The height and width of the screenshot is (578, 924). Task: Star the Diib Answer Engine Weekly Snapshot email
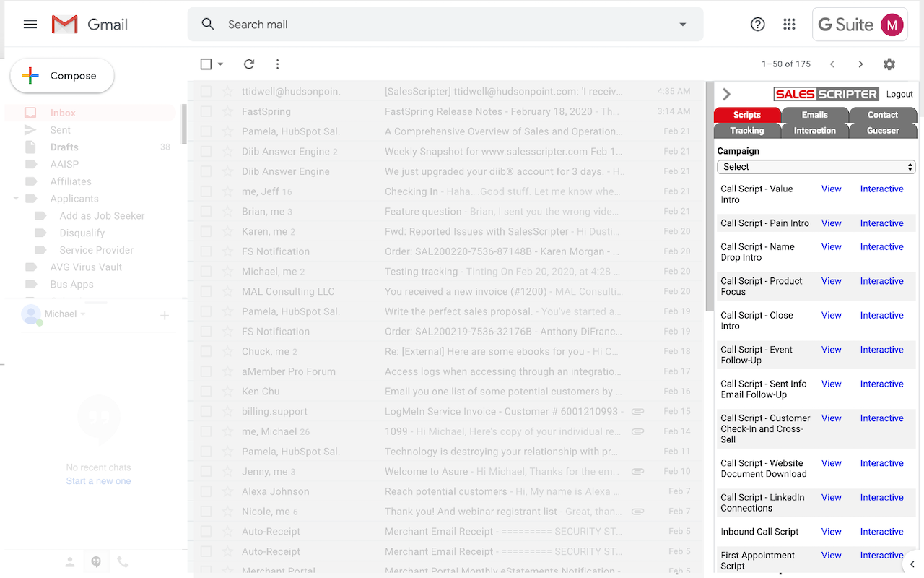227,152
